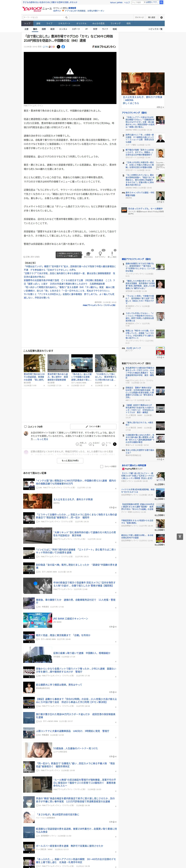Click the 記事に関する報告 report icon link
Screen dimensions: 186x868
(x=31, y=257)
